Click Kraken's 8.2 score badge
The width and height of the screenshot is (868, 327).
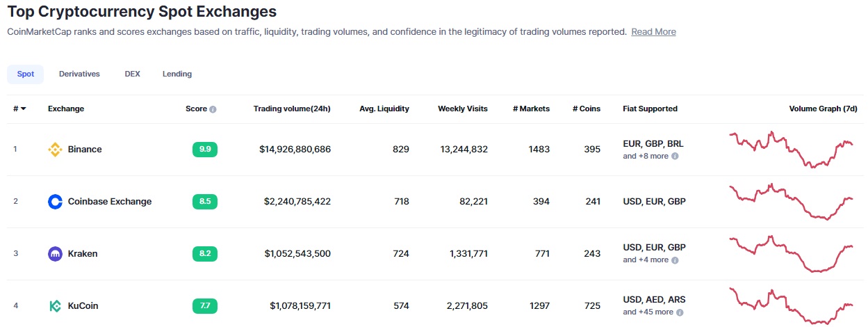(205, 253)
